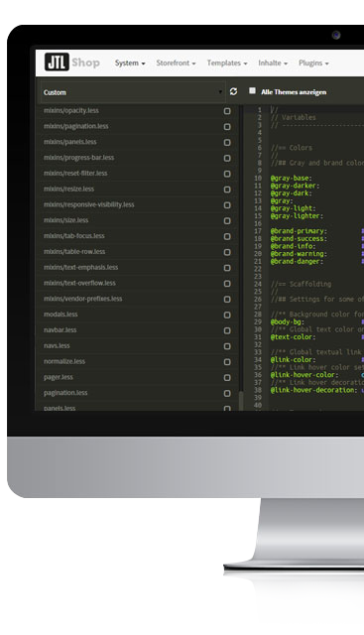Screen dimensions: 364x635
Task: Open file navs.less
Action: (x=57, y=345)
